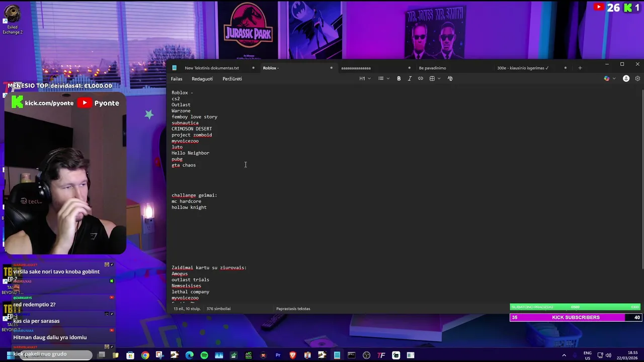The image size is (644, 362).
Task: Open the Redaguoti menu
Action: [202, 78]
